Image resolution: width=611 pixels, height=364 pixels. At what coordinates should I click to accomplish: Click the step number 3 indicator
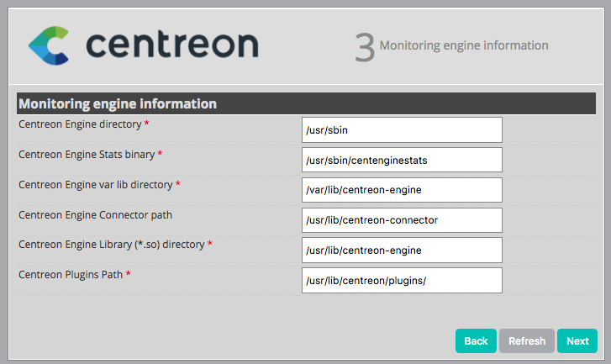point(364,48)
